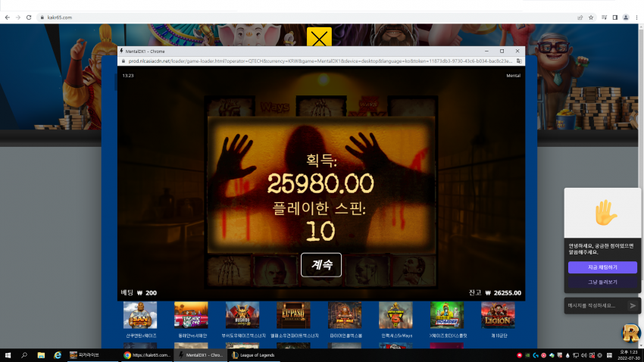Image resolution: width=644 pixels, height=362 pixels.
Task: Open East Coast vs West Coast thumbnail
Action: coord(191,315)
